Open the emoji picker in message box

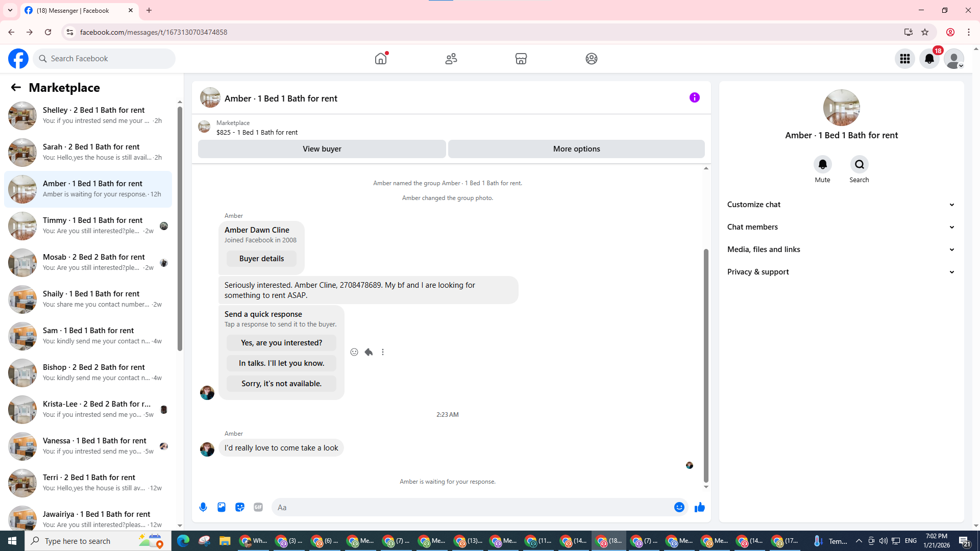(679, 507)
